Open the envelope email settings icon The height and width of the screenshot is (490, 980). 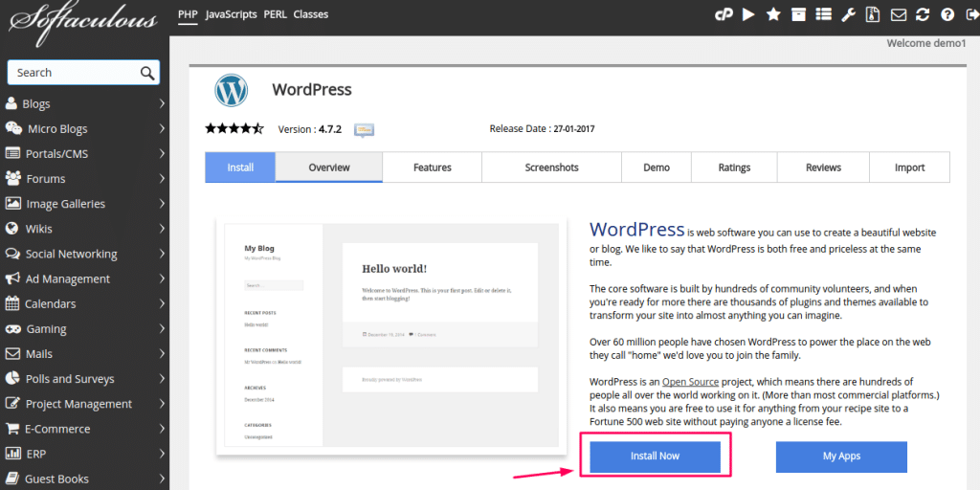pos(898,14)
